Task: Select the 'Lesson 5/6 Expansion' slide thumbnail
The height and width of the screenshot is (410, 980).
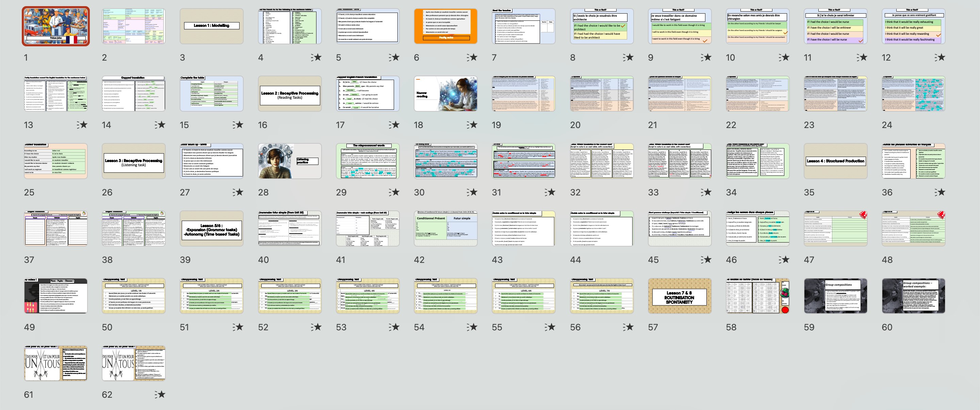Action: point(212,228)
